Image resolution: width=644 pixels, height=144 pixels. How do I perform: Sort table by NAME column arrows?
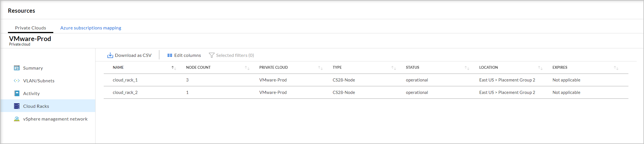[174, 68]
